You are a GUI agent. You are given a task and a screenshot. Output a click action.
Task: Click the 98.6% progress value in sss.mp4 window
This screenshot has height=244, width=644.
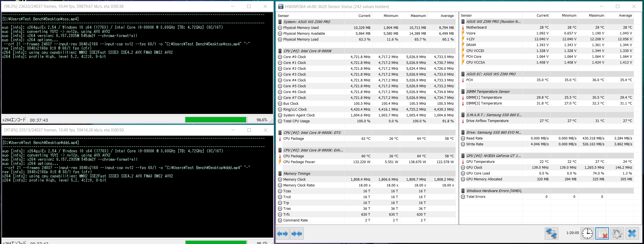pyautogui.click(x=262, y=120)
